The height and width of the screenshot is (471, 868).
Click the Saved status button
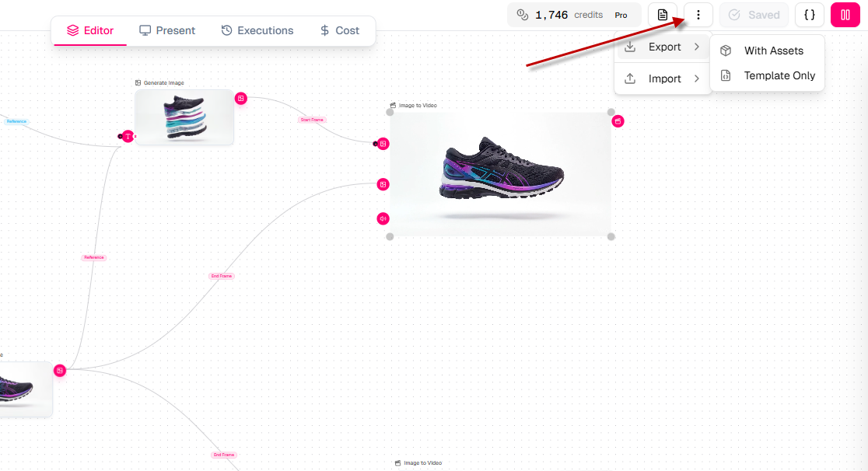[754, 15]
